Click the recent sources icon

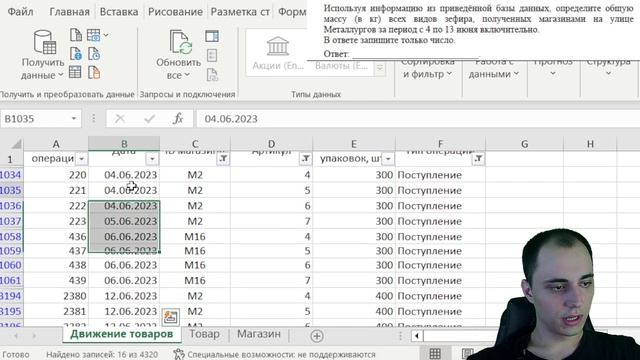94,54
